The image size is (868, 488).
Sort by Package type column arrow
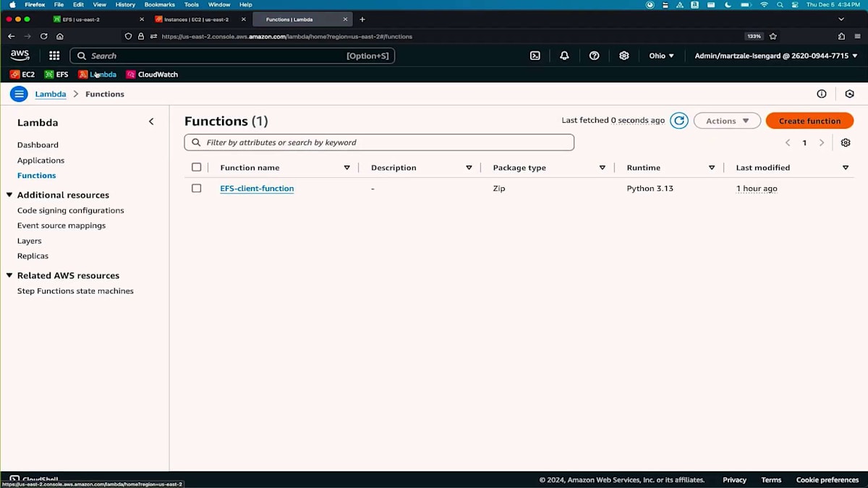click(x=602, y=168)
